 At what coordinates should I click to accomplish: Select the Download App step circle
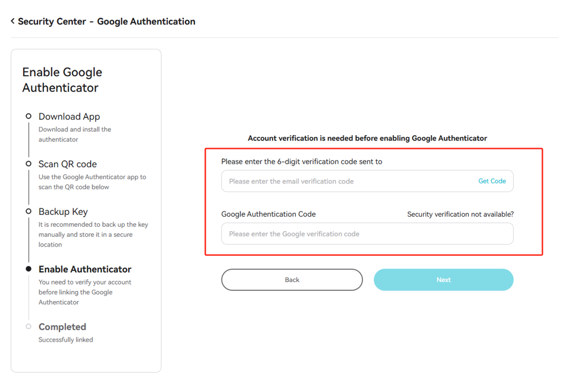[29, 116]
